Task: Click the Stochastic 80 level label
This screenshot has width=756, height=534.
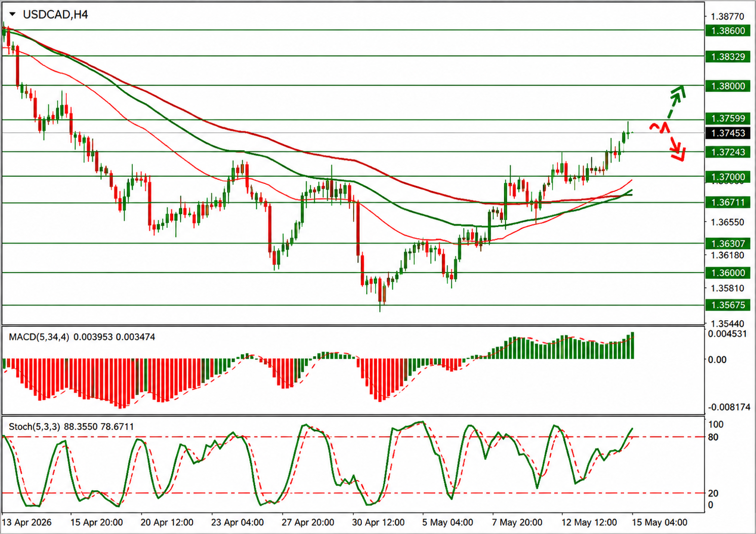Action: point(713,437)
